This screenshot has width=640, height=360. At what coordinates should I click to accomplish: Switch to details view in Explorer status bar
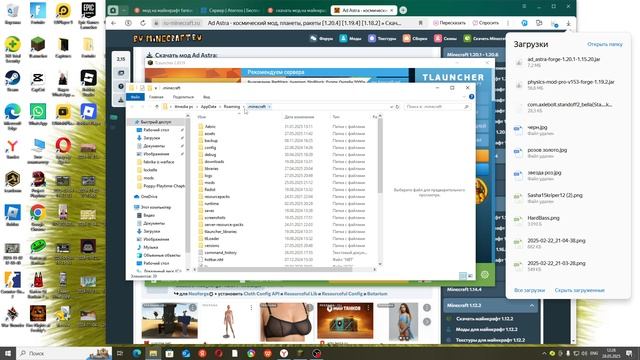click(462, 276)
